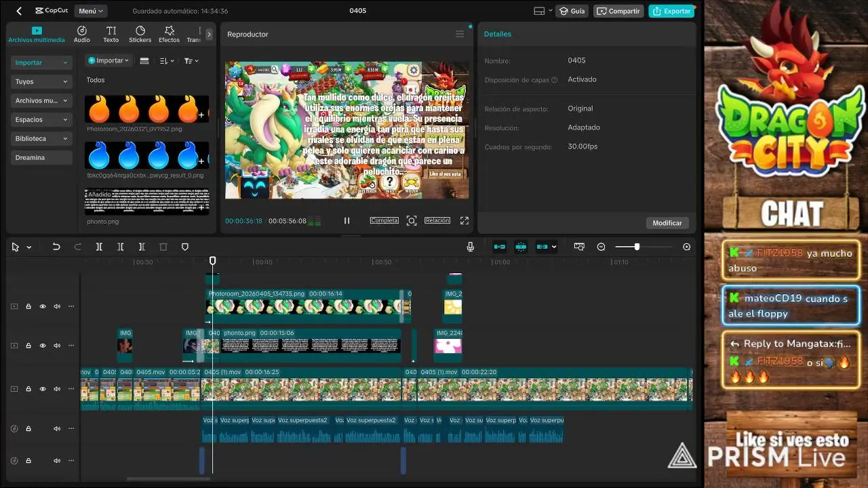This screenshot has height=488, width=868.
Task: Toggle main track magnet in timeline toolbar
Action: [500, 247]
